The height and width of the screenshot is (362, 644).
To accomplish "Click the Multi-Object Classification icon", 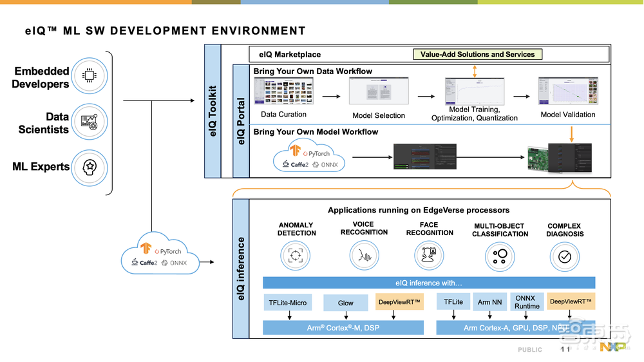I will (x=499, y=255).
